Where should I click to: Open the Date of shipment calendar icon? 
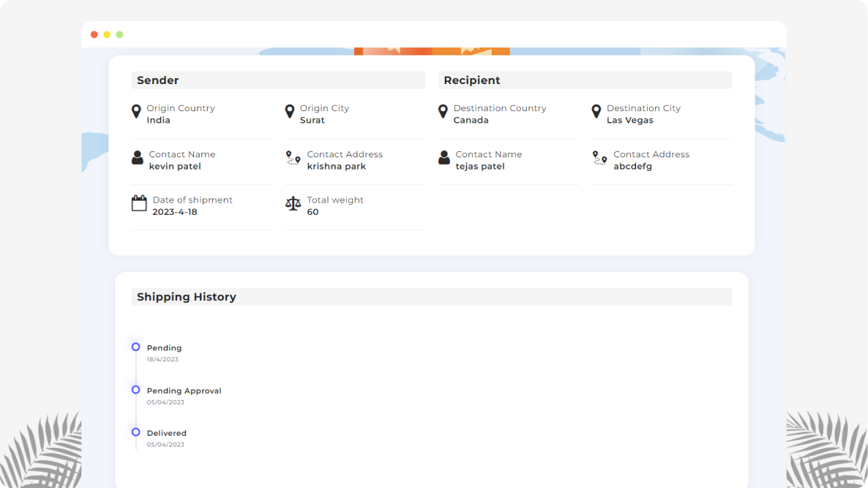[x=138, y=203]
